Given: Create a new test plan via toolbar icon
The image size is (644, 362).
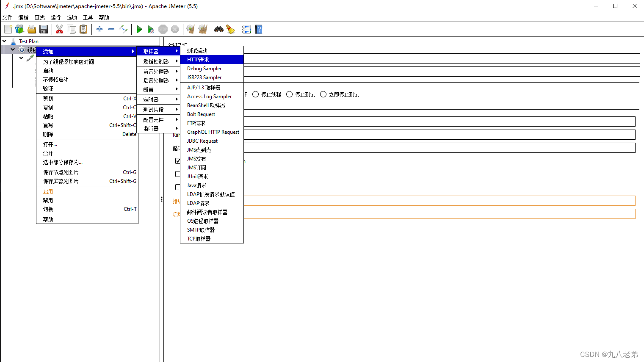Looking at the screenshot, I should pyautogui.click(x=8, y=29).
